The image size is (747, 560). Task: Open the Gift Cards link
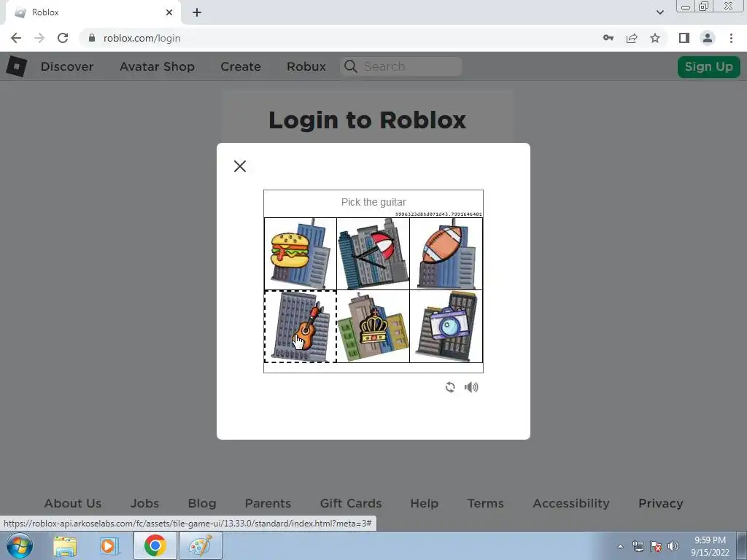pyautogui.click(x=351, y=503)
